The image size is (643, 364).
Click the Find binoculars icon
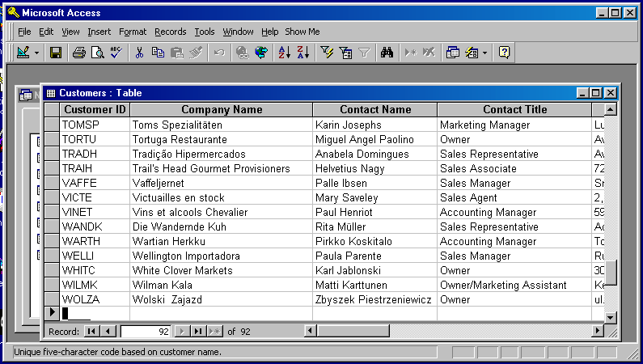387,53
